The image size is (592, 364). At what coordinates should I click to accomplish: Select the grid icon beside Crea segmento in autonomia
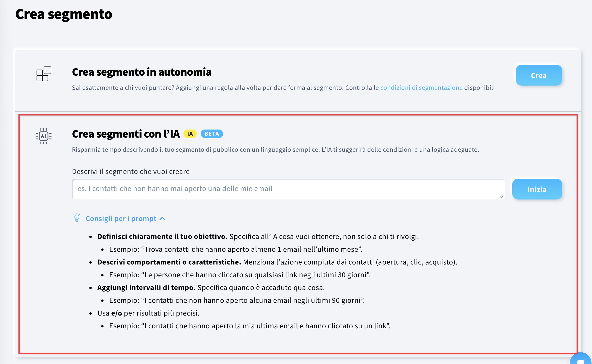click(x=44, y=75)
